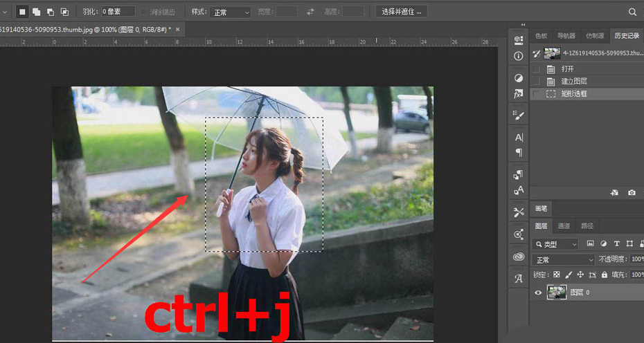Screen dimensions: 644x343
Task: Expand the 类型 layer filter dropdown
Action: point(555,244)
